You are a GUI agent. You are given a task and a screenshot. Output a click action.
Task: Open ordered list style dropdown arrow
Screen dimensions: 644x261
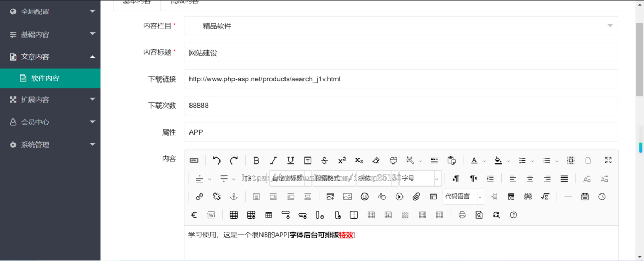click(x=532, y=161)
